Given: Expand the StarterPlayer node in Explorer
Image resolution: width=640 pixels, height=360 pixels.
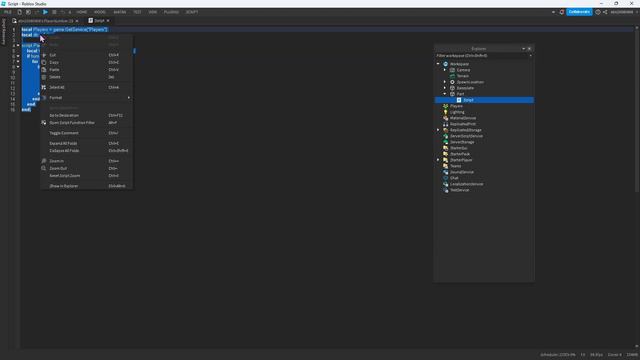Looking at the screenshot, I should tap(438, 160).
